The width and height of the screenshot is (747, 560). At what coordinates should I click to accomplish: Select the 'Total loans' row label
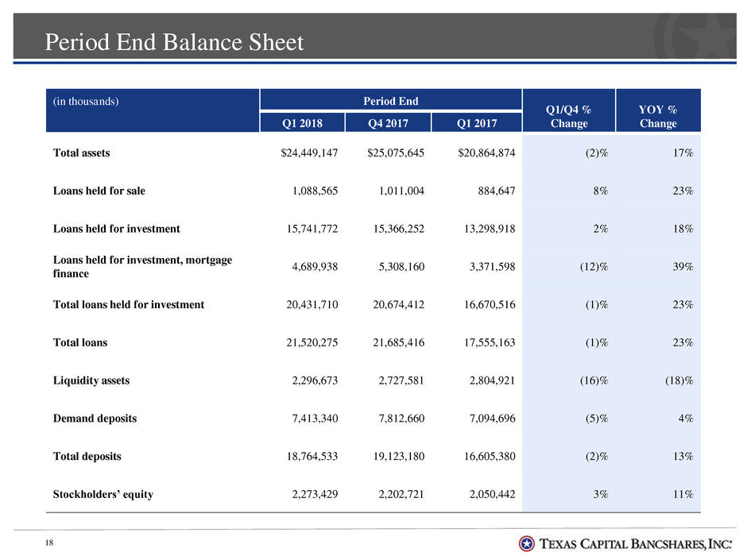point(80,343)
